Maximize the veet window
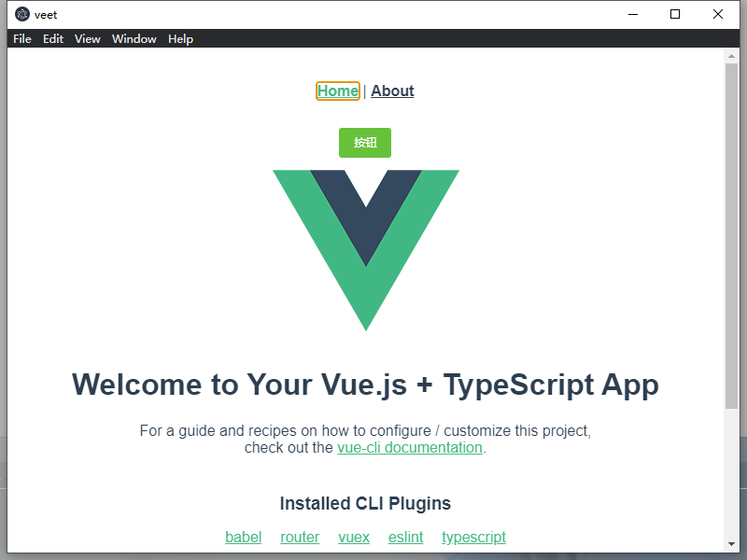This screenshot has width=747, height=560. (675, 14)
